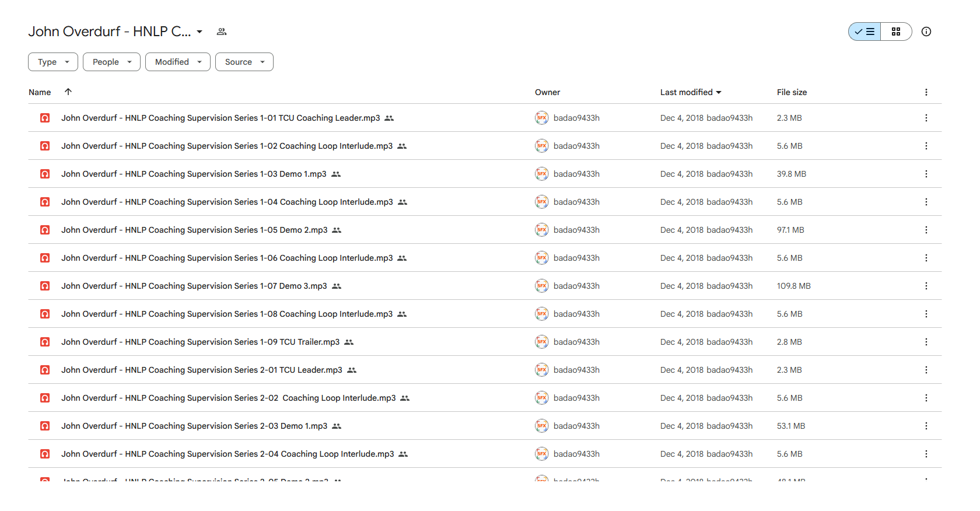This screenshot has width=980, height=511.
Task: Click audio file icon of 1-07 Demo 3.mp3
Action: click(45, 286)
